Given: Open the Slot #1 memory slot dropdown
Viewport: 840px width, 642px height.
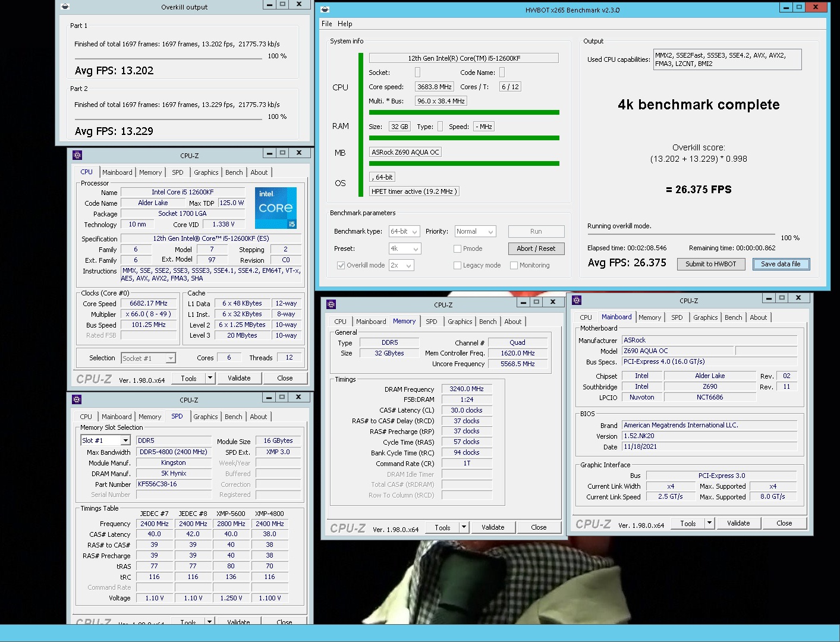Looking at the screenshot, I should pyautogui.click(x=105, y=440).
